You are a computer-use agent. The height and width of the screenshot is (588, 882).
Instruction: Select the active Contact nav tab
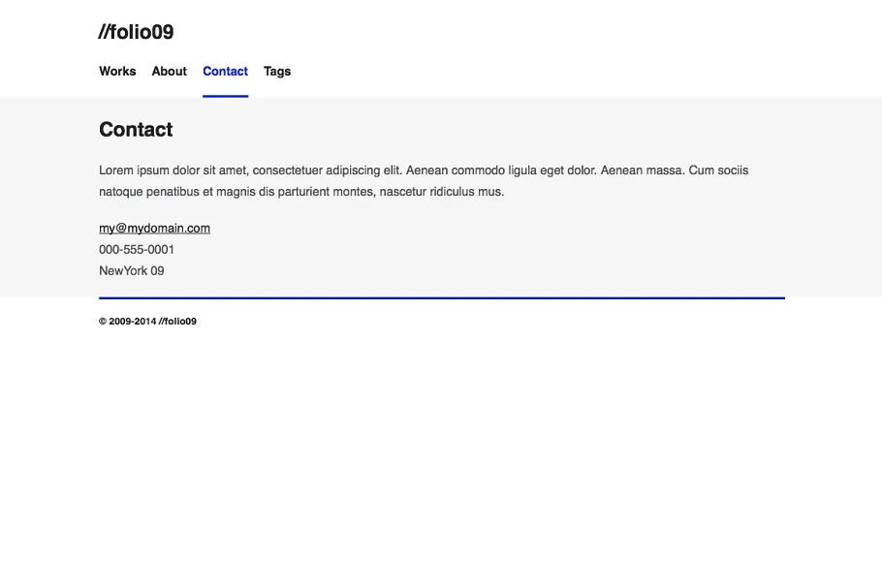pyautogui.click(x=225, y=72)
